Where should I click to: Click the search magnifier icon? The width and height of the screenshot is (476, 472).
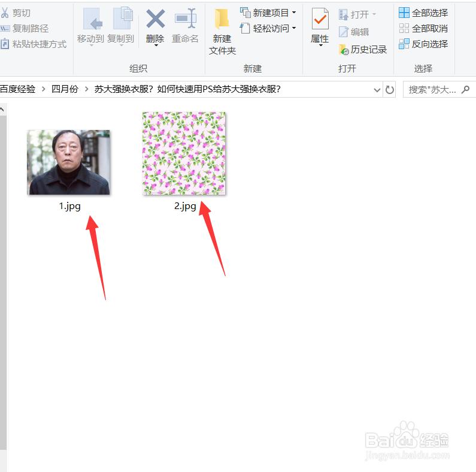point(465,89)
